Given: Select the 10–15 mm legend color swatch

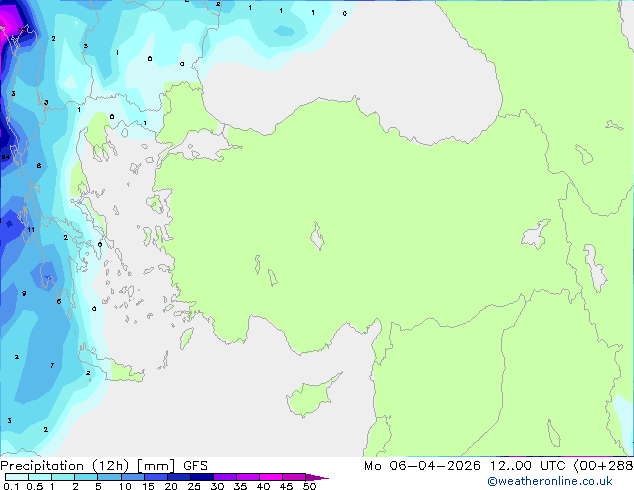Looking at the screenshot, I should pyautogui.click(x=133, y=477).
